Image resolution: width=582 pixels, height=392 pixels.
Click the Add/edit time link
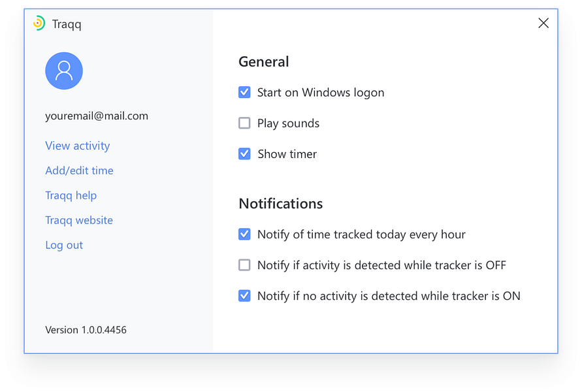(x=79, y=171)
